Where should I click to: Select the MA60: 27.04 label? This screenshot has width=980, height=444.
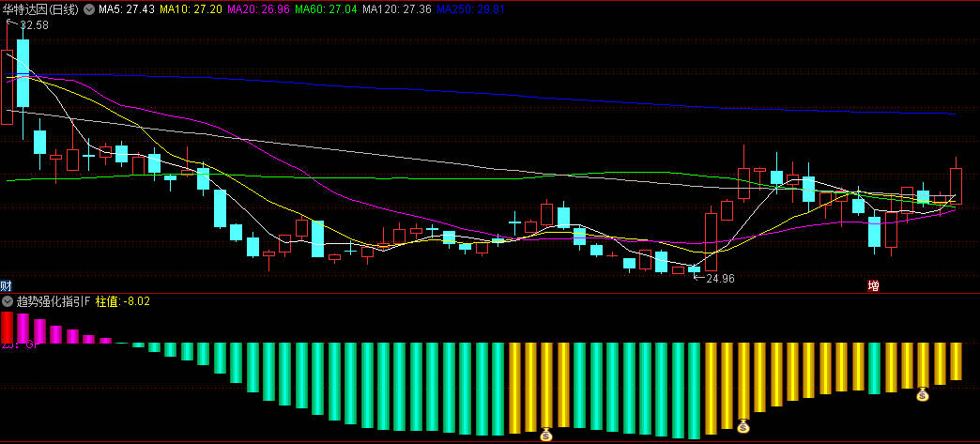pyautogui.click(x=326, y=9)
